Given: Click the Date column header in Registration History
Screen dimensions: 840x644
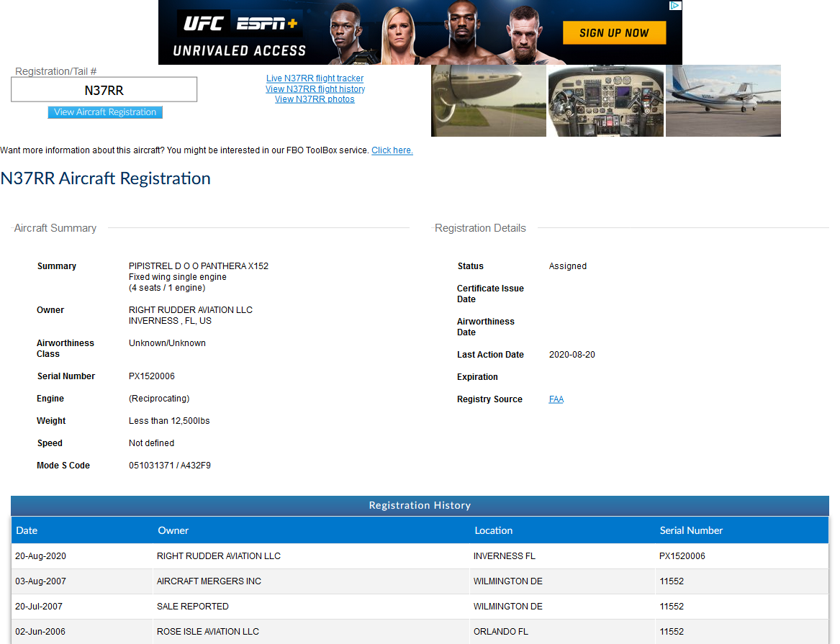Looking at the screenshot, I should tap(27, 530).
